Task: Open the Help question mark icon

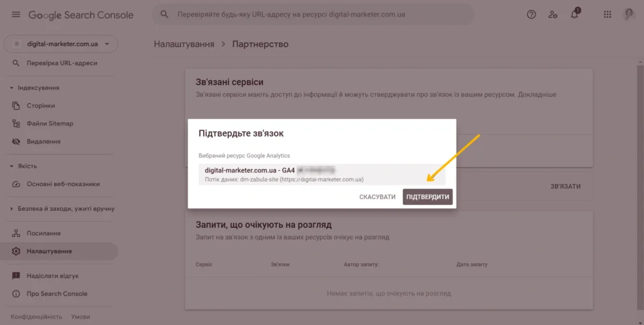Action: coord(531,14)
